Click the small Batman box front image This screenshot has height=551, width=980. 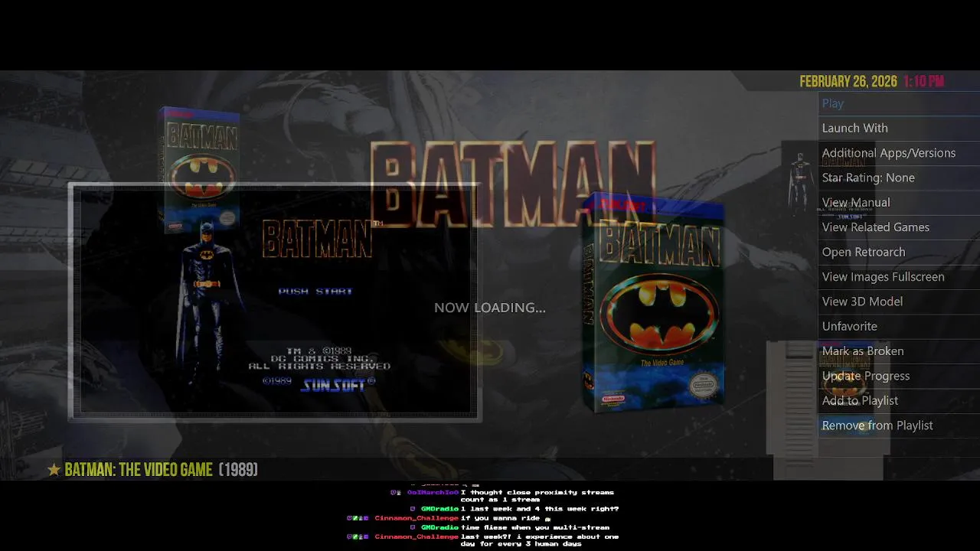point(199,169)
